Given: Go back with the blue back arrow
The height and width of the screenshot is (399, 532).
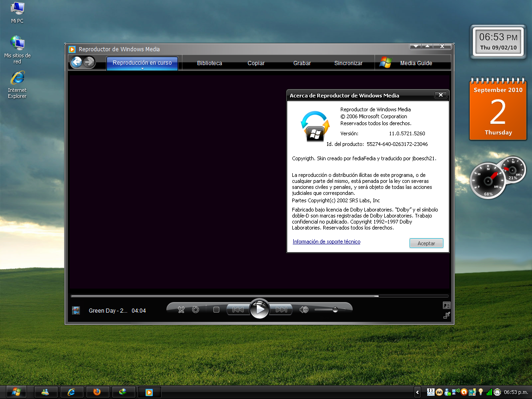Looking at the screenshot, I should pos(77,62).
